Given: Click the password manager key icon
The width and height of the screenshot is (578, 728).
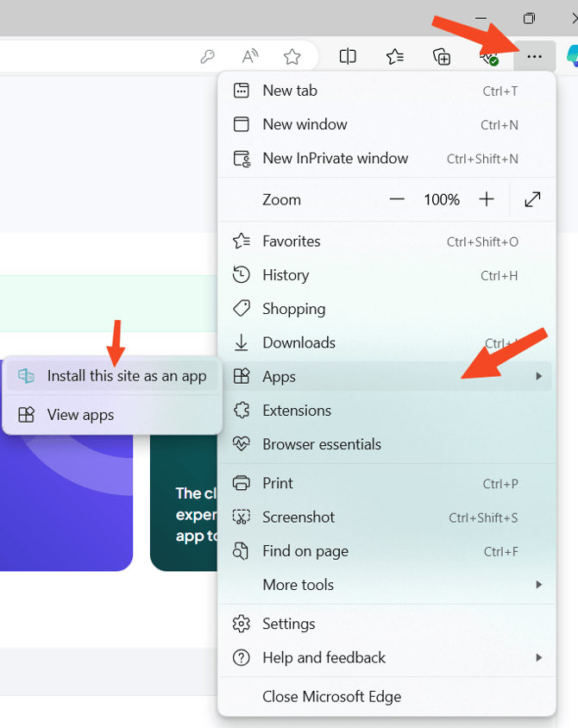Looking at the screenshot, I should [208, 56].
